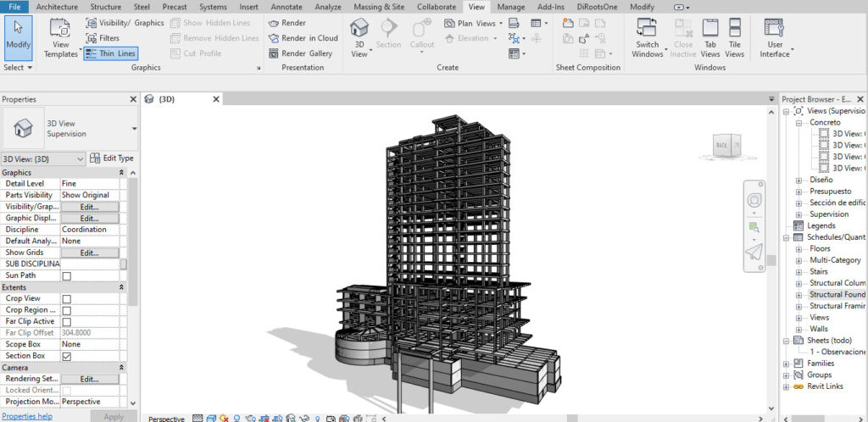Click the Switch Windows icon

(647, 28)
